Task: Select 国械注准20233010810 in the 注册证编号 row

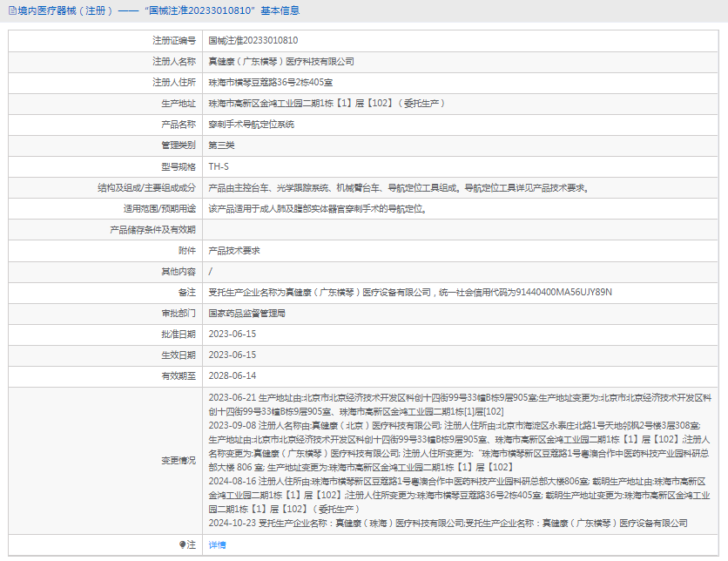Action: [x=253, y=41]
